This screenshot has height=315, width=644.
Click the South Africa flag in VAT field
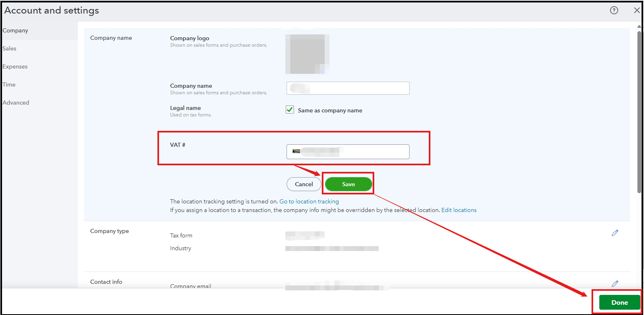(x=296, y=151)
